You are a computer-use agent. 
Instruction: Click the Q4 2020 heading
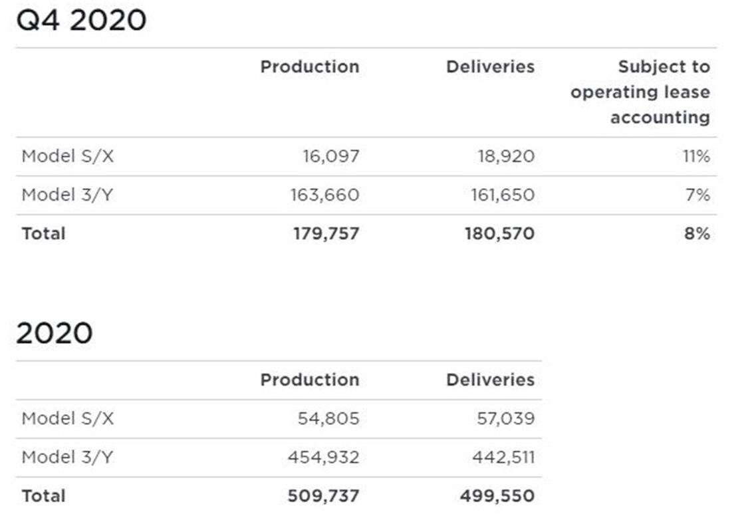pos(81,20)
